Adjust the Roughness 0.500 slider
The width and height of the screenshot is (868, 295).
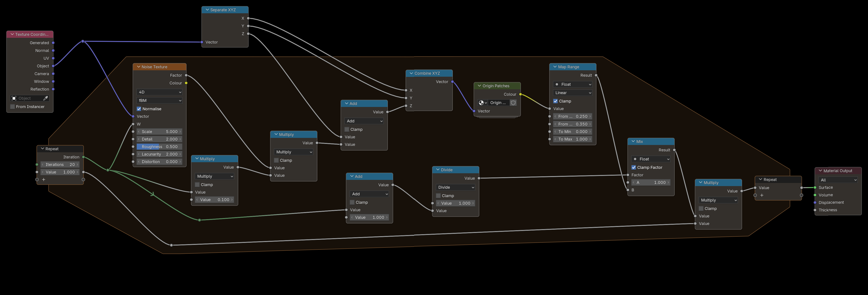click(x=159, y=147)
